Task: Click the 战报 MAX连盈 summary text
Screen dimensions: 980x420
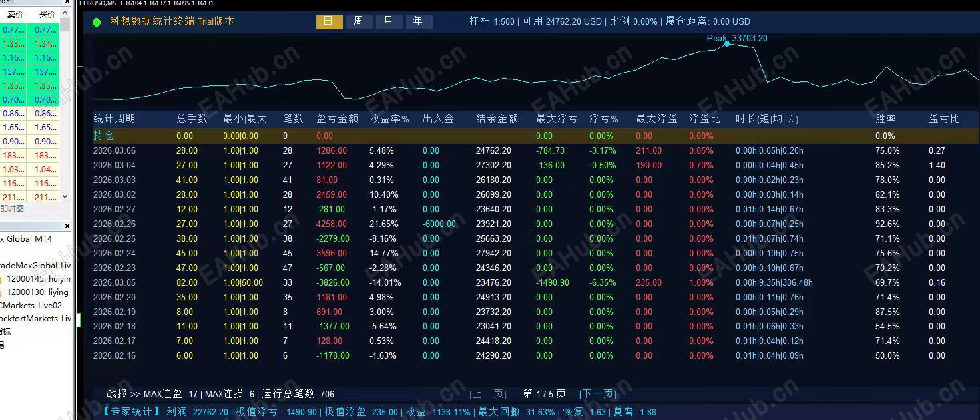Action: coord(151,394)
